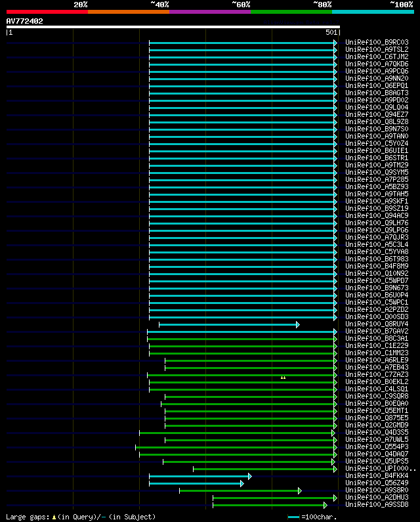Select the UniRef100_Q00SD3 label
Screen dimensions: 420x522
coord(377,316)
